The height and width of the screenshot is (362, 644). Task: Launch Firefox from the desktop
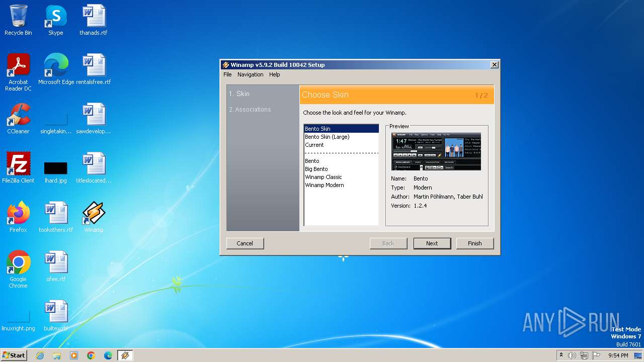[x=18, y=217]
